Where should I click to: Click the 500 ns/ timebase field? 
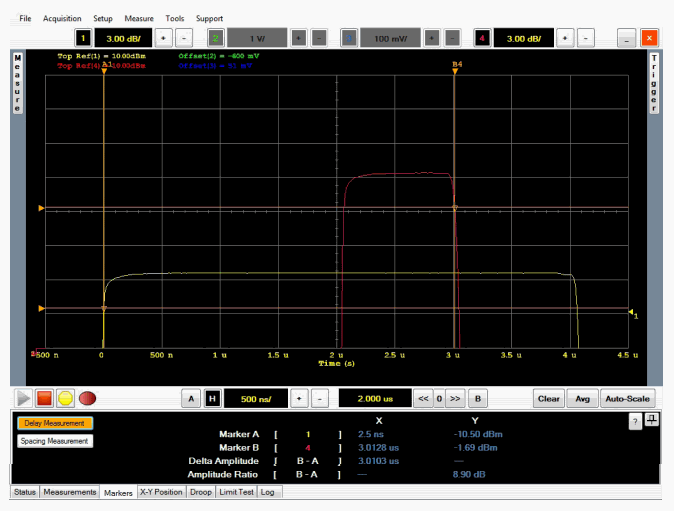pyautogui.click(x=257, y=398)
